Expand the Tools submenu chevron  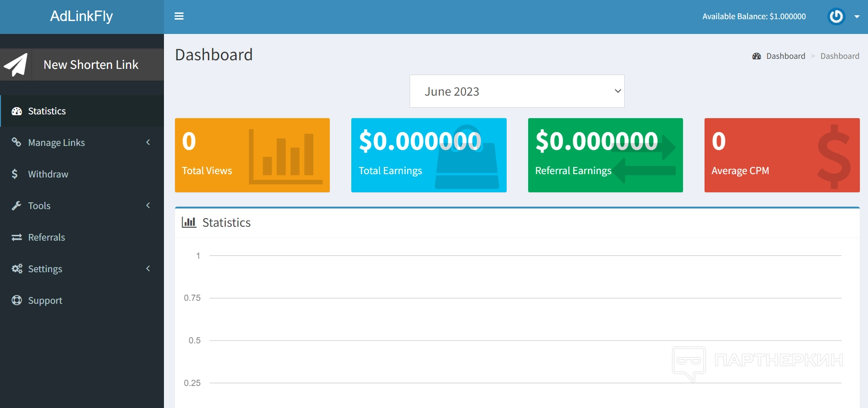coord(148,205)
